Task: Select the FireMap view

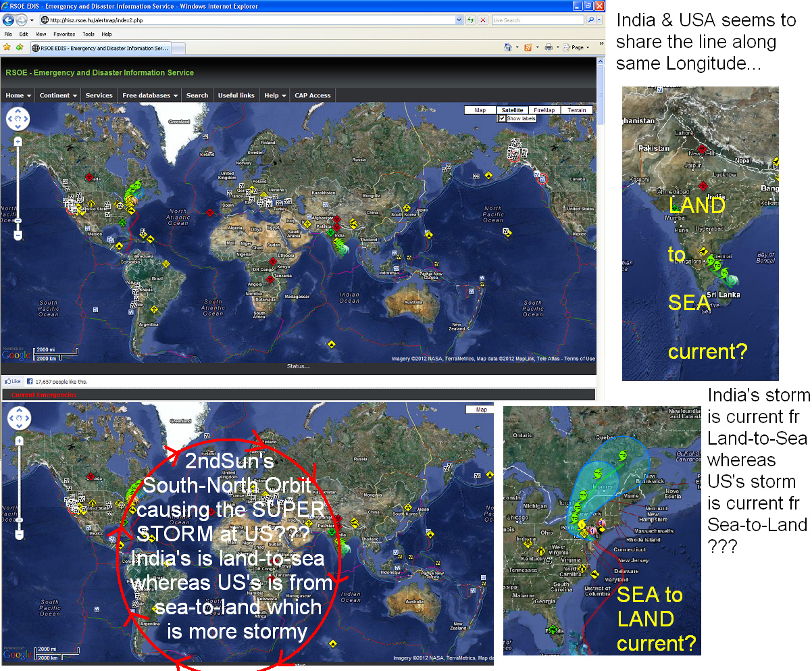Action: click(x=544, y=110)
